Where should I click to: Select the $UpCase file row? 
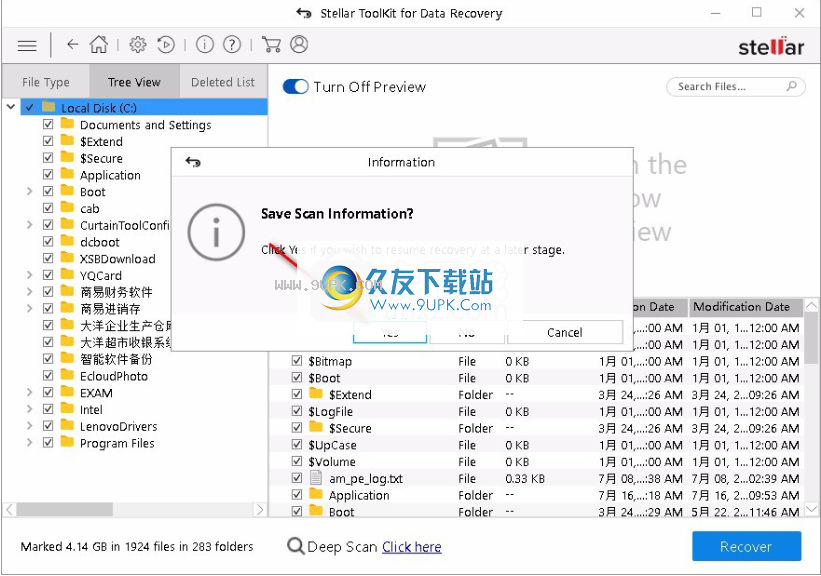(x=536, y=445)
